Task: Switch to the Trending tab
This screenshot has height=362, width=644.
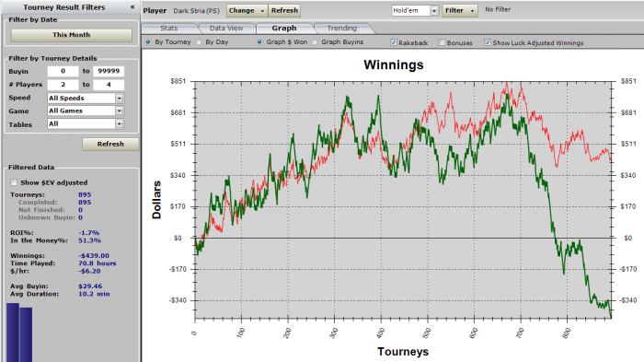Action: click(x=342, y=28)
